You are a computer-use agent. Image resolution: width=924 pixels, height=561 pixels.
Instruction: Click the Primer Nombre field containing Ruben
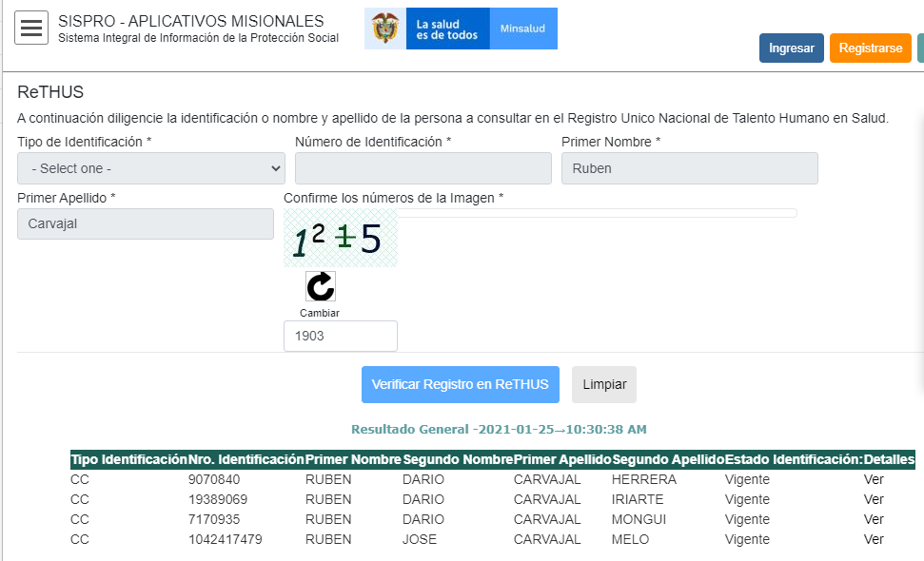coord(690,168)
